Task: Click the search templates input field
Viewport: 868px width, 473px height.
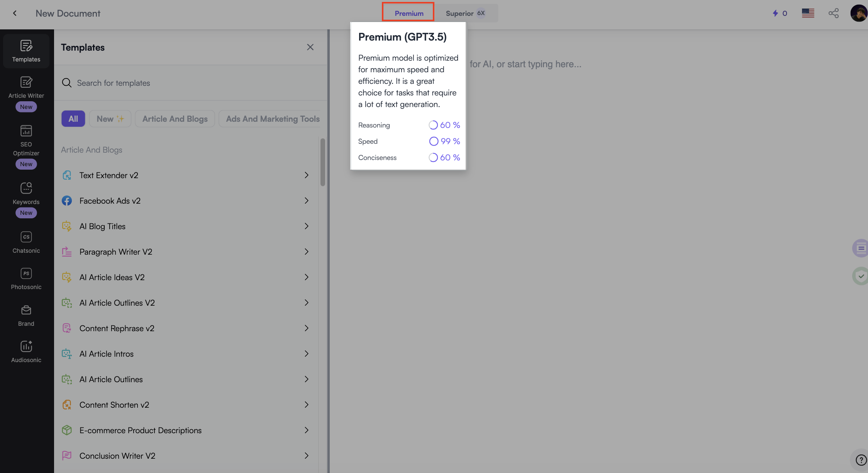Action: point(192,82)
